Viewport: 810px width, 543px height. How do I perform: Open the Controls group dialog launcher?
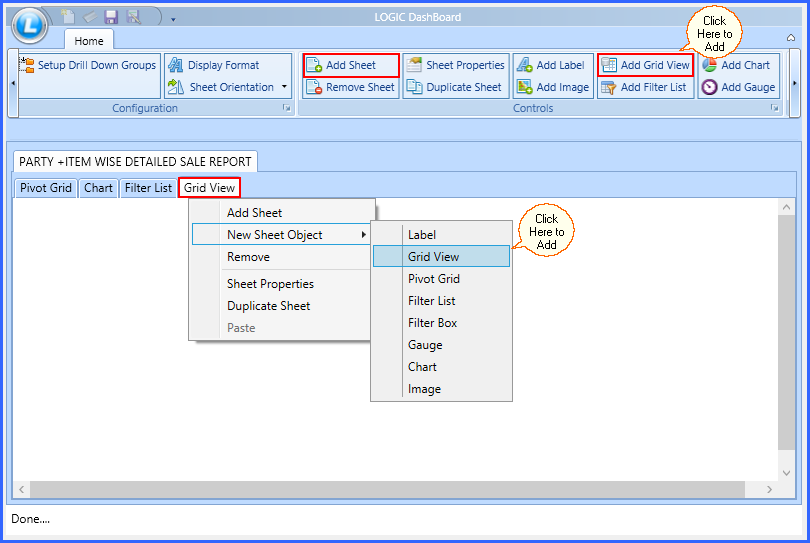coord(774,108)
